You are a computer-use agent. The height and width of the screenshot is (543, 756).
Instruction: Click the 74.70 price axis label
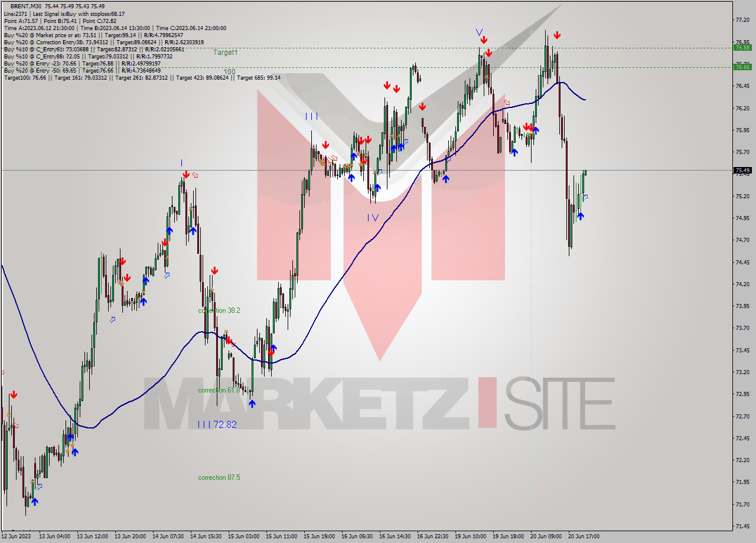[742, 240]
